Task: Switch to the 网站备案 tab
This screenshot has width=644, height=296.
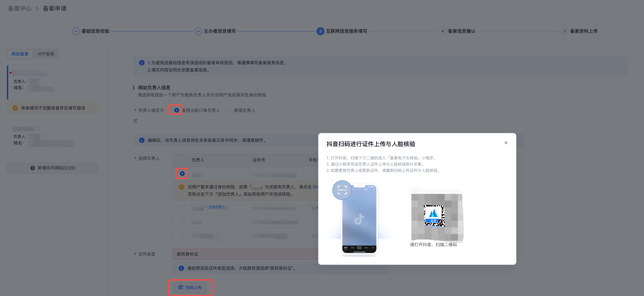Action: pyautogui.click(x=20, y=54)
